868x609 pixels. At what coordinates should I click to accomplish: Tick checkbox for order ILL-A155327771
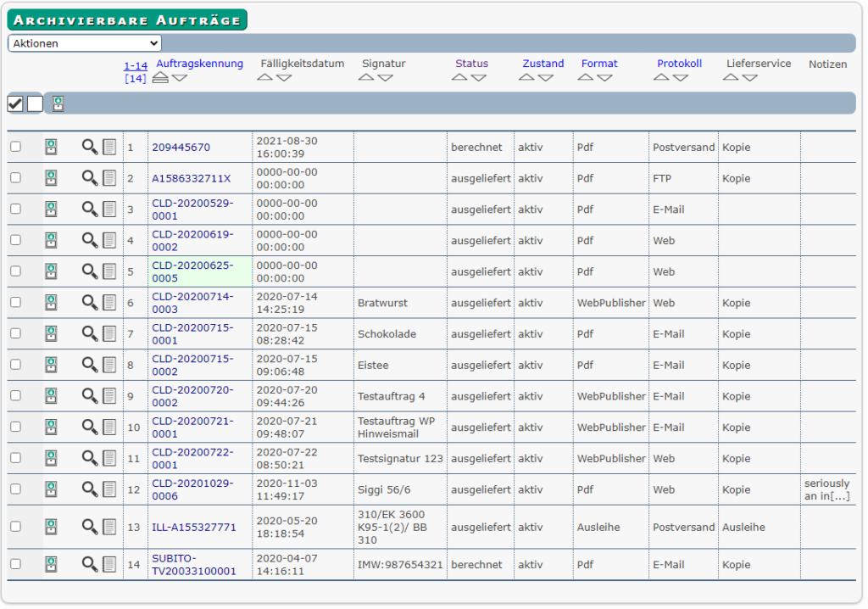click(15, 527)
